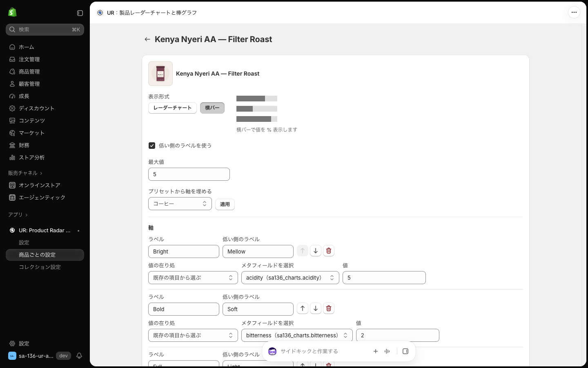Move the Bold axis up
Image resolution: width=588 pixels, height=368 pixels.
[x=303, y=308]
